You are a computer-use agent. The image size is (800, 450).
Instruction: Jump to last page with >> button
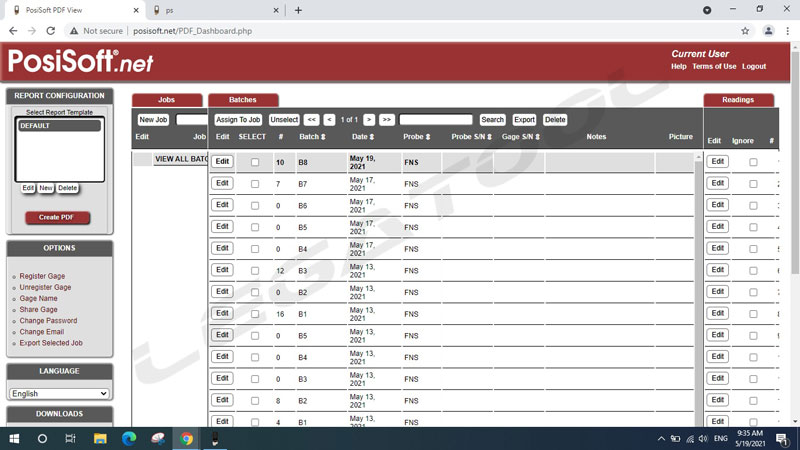click(386, 120)
